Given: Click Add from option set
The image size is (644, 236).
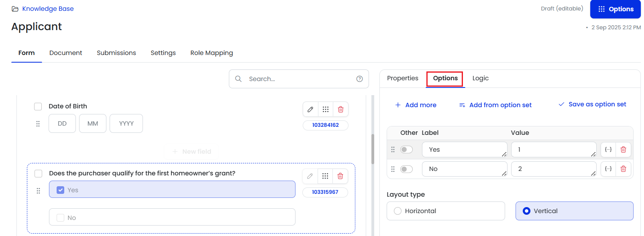Looking at the screenshot, I should [495, 105].
